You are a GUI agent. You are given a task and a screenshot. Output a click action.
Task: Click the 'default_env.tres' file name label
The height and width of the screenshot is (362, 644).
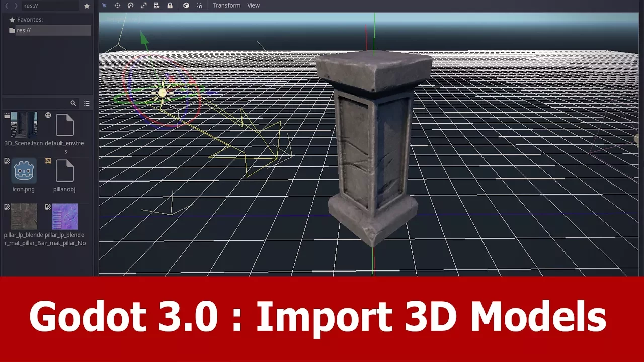point(64,147)
